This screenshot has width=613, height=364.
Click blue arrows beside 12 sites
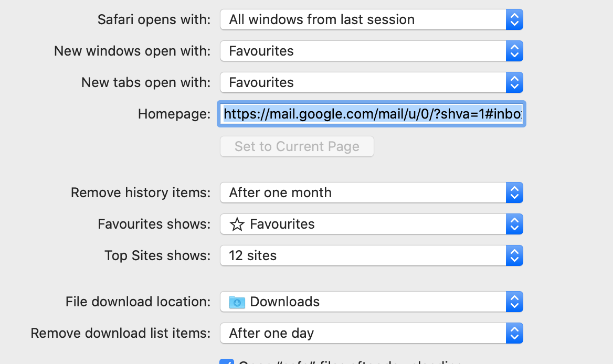tap(514, 256)
